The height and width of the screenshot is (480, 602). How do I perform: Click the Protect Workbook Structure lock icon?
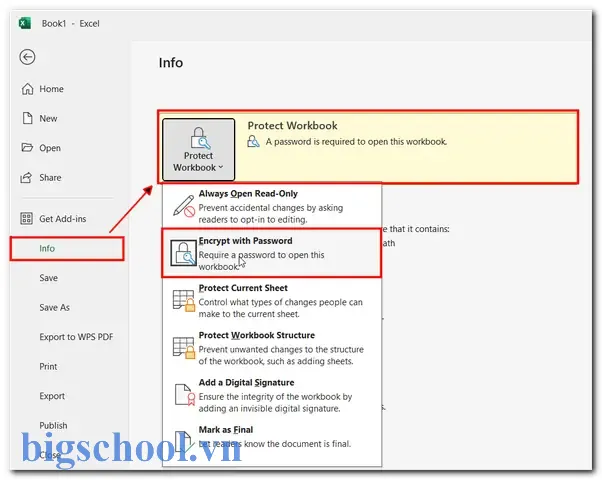point(184,348)
